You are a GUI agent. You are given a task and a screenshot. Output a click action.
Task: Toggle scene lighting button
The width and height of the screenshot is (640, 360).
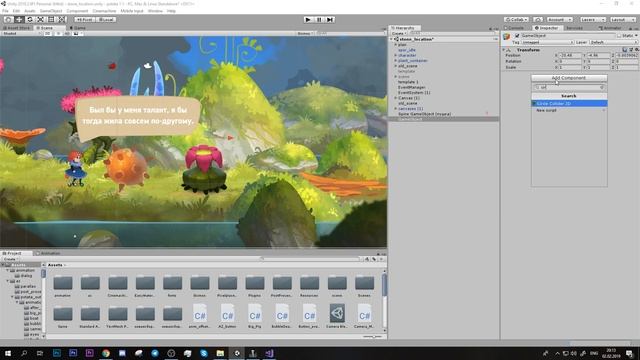pyautogui.click(x=58, y=33)
